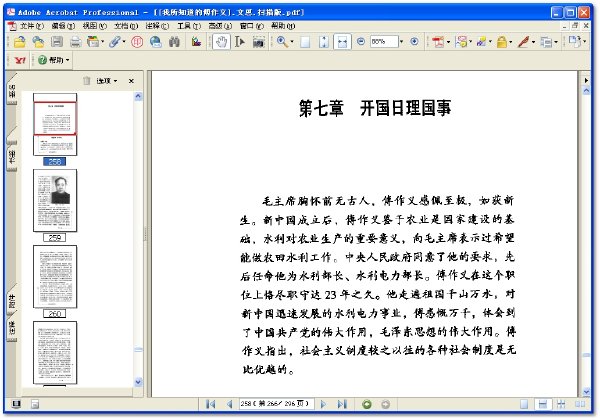The width and height of the screenshot is (600, 420).
Task: Click the Secure padlock icon
Action: (x=502, y=42)
